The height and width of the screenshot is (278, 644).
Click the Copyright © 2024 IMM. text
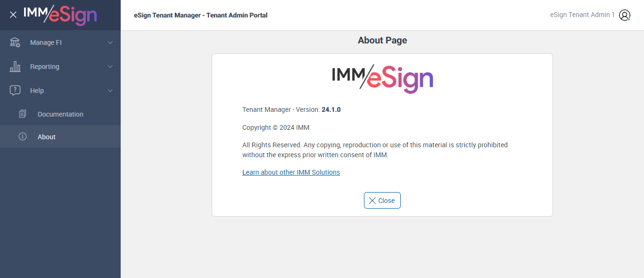pyautogui.click(x=277, y=127)
